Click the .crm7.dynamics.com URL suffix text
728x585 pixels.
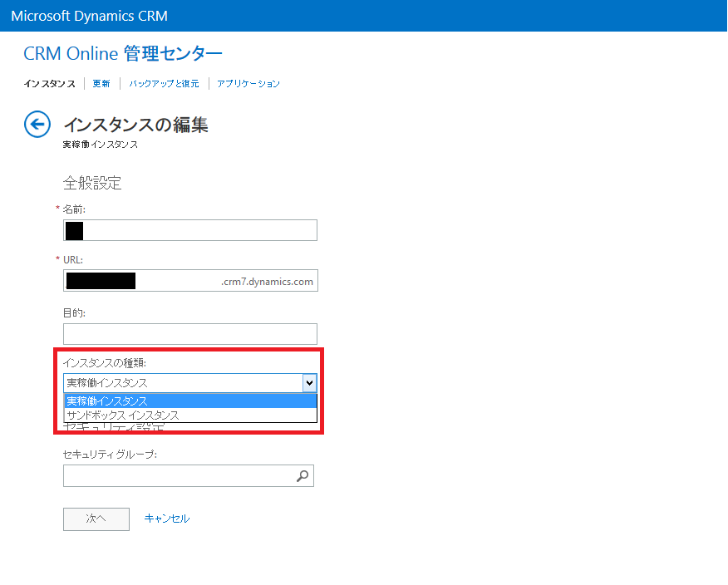point(267,282)
